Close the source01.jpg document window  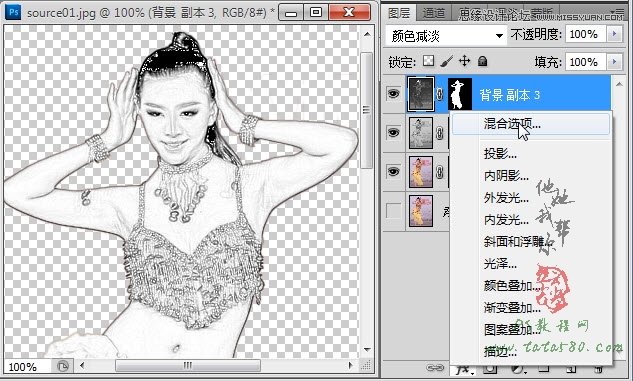(349, 12)
